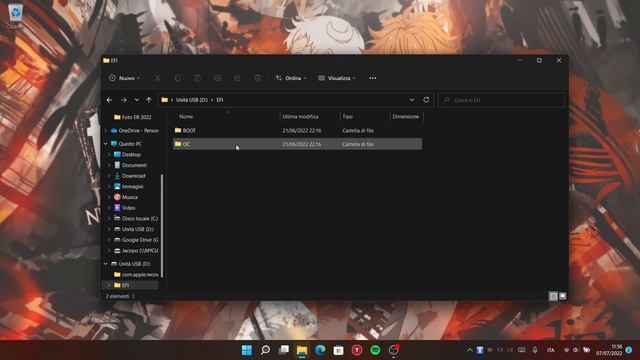Switch to large thumbnails view icon in status bar
Image resolution: width=640 pixels, height=360 pixels.
562,296
